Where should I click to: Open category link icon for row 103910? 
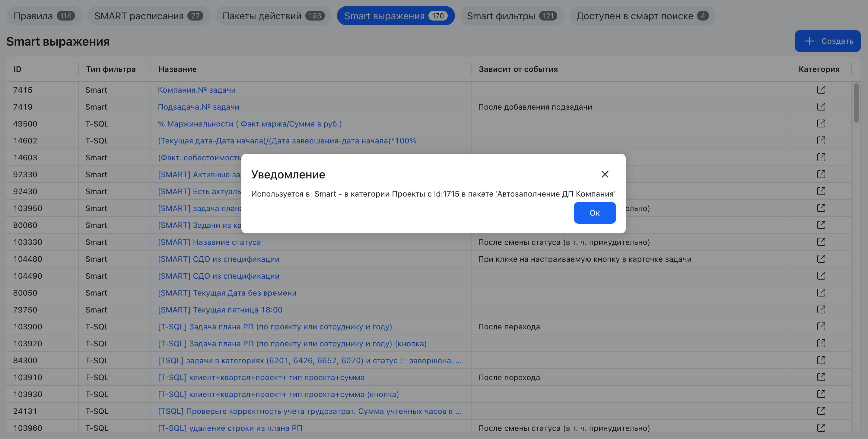[x=821, y=377]
